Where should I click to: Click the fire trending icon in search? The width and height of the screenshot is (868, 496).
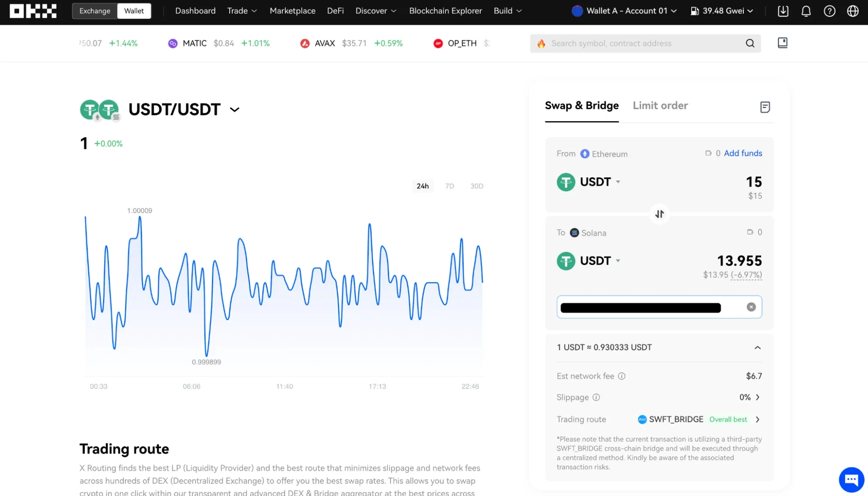pyautogui.click(x=541, y=43)
